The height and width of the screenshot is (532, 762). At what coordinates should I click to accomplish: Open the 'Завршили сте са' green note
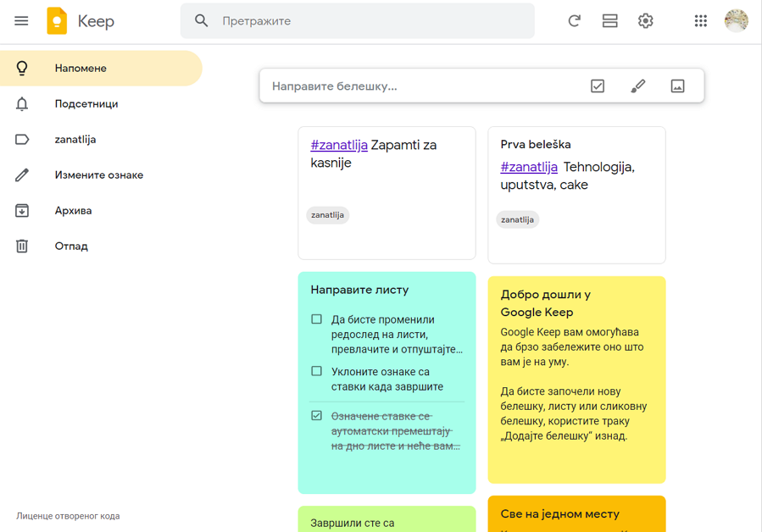click(387, 519)
